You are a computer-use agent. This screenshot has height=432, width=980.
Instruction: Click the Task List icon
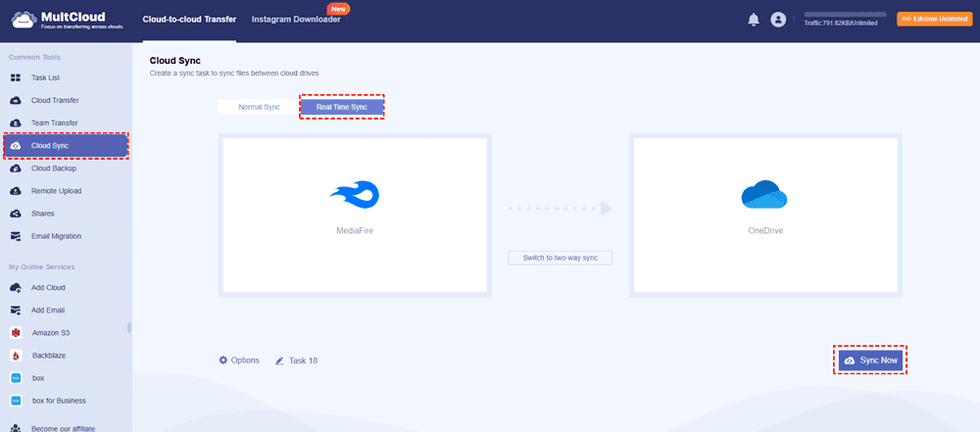click(16, 78)
